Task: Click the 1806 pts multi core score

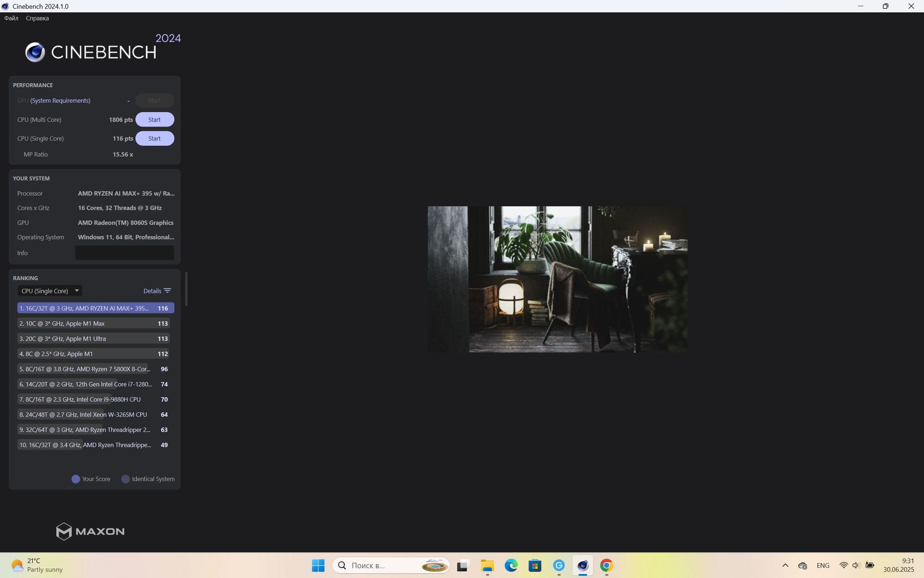Action: point(121,119)
